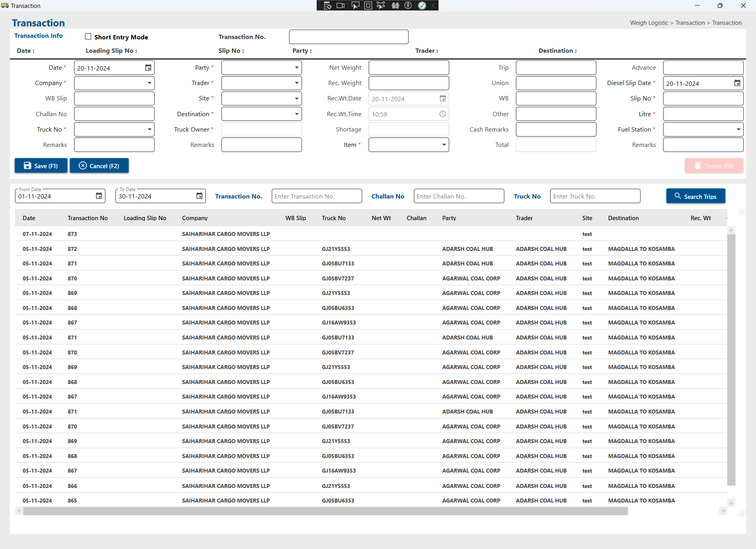Viewport: 756px width, 549px height.
Task: Click the Enter Truck No field
Action: coord(595,196)
